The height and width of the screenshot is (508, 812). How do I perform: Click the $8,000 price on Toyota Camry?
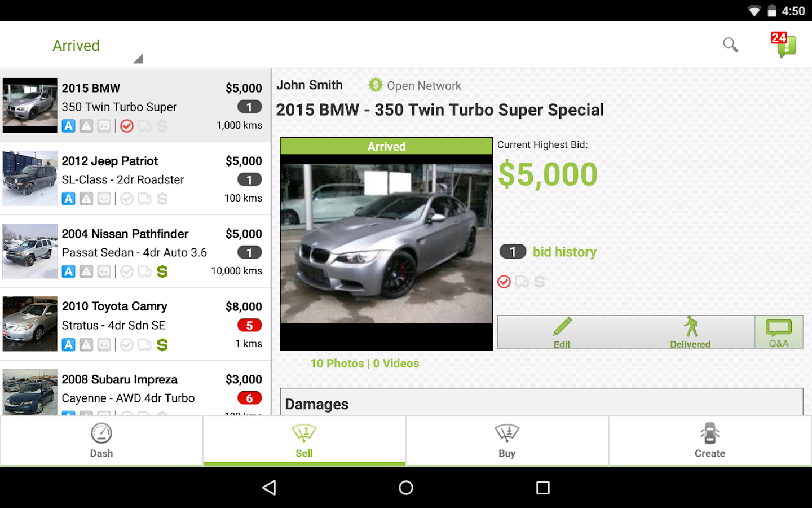244,306
